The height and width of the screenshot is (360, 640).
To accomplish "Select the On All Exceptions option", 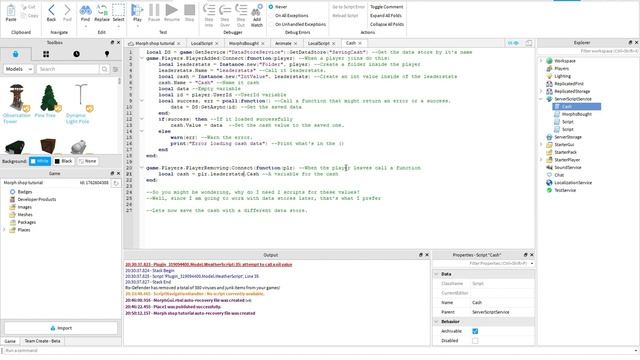I will coord(289,16).
